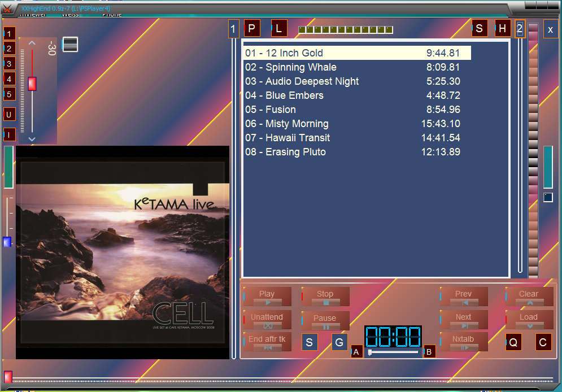Viewport: 562px width, 392px height.
Task: Click the C button below Load
Action: click(543, 342)
